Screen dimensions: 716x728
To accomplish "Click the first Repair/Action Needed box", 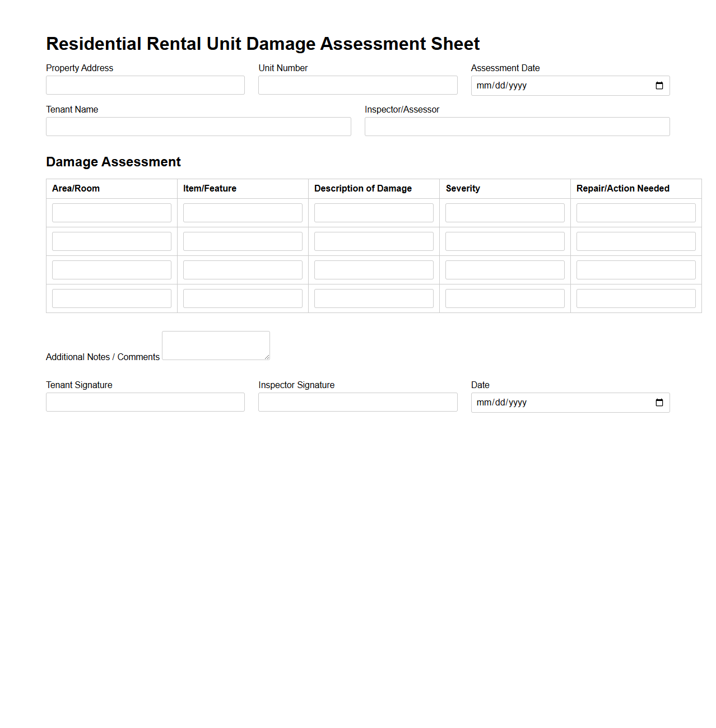I will [x=636, y=212].
